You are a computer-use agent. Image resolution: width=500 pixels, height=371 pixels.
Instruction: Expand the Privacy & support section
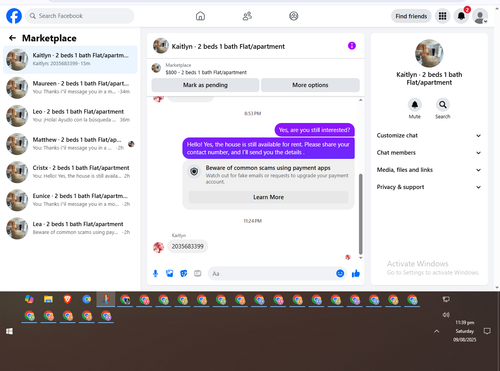429,187
